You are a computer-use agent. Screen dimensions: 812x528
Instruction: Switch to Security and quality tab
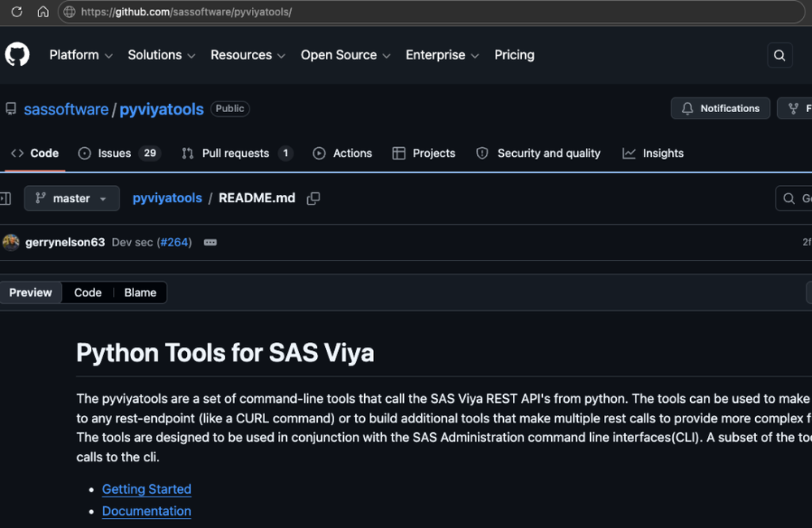point(538,154)
